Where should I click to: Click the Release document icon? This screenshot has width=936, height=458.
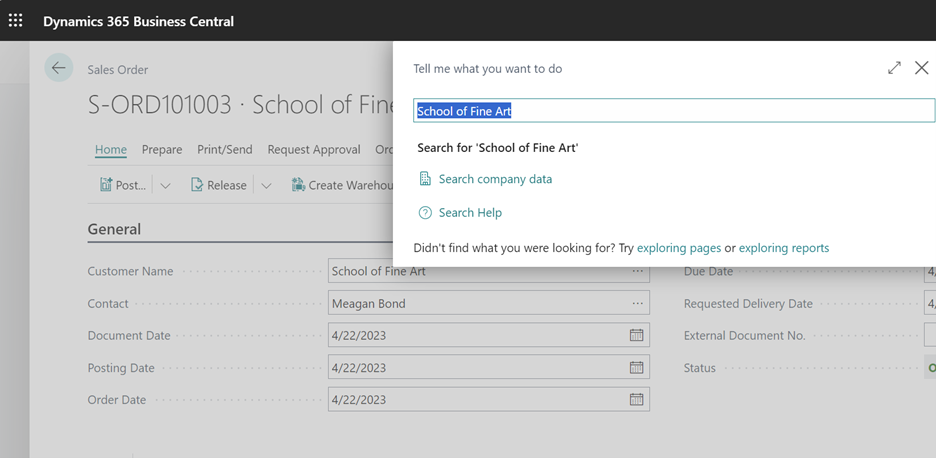pyautogui.click(x=197, y=185)
